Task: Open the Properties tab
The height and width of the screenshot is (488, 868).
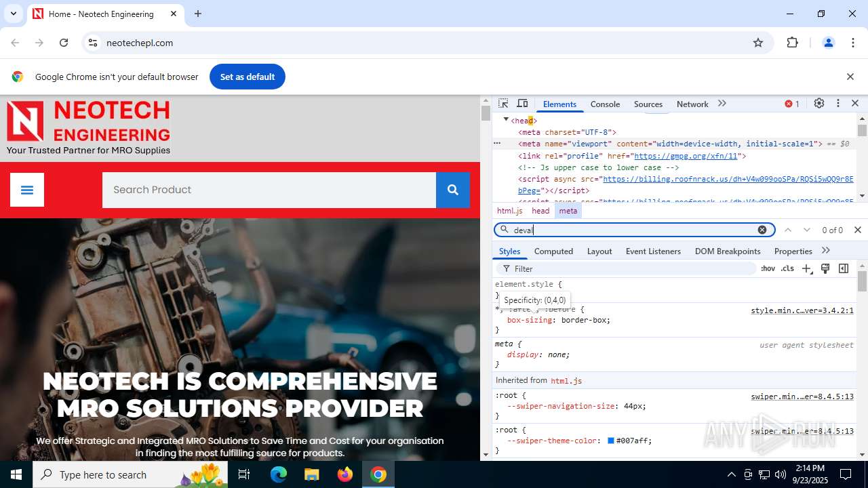Action: coord(793,251)
